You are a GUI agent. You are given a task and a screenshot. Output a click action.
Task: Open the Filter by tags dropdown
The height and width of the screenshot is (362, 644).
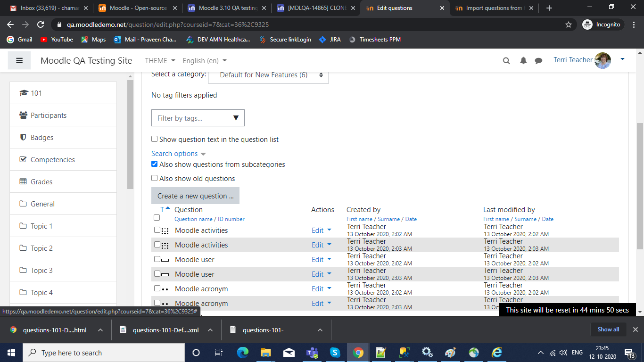(x=198, y=118)
